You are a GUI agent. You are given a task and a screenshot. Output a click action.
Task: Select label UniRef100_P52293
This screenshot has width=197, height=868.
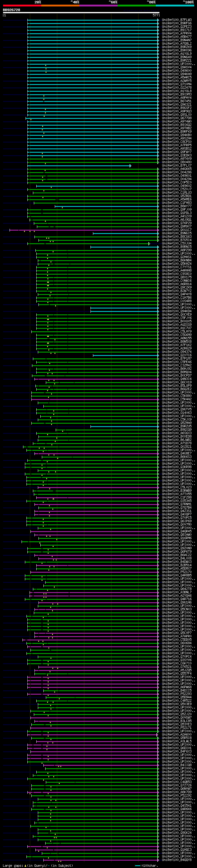(177, 694)
